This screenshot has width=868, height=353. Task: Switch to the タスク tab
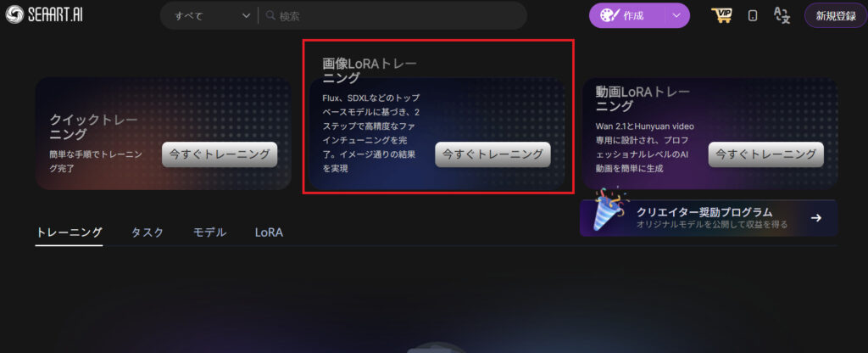tap(147, 233)
